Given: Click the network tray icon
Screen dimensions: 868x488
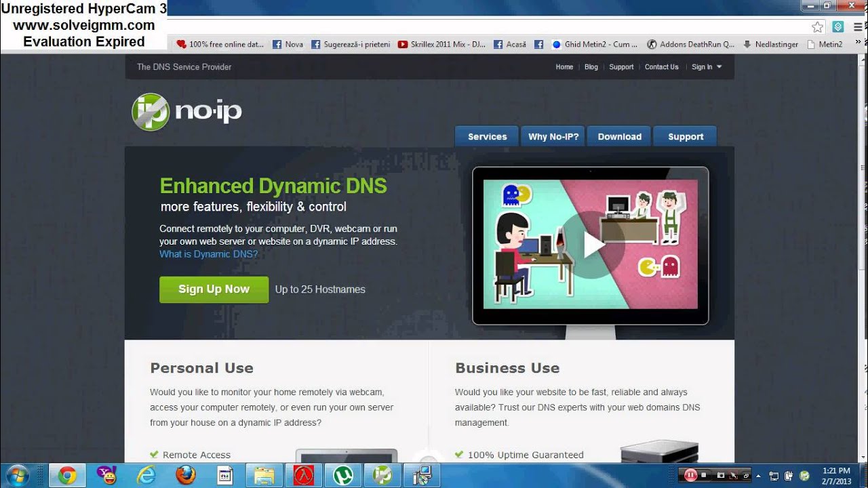Looking at the screenshot, I should [x=774, y=476].
